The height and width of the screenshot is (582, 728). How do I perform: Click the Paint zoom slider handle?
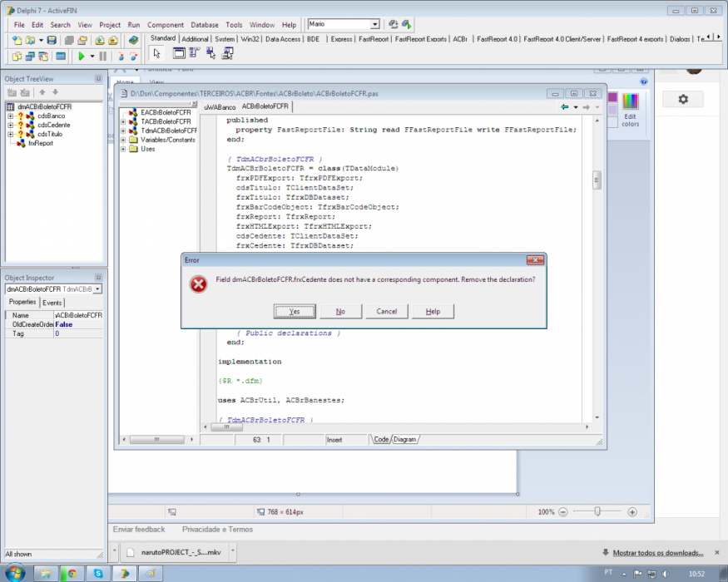pos(597,511)
